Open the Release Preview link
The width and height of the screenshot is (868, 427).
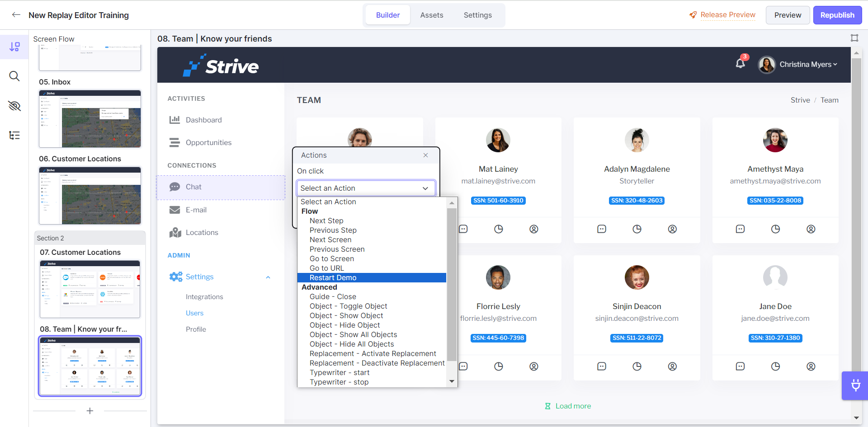722,15
